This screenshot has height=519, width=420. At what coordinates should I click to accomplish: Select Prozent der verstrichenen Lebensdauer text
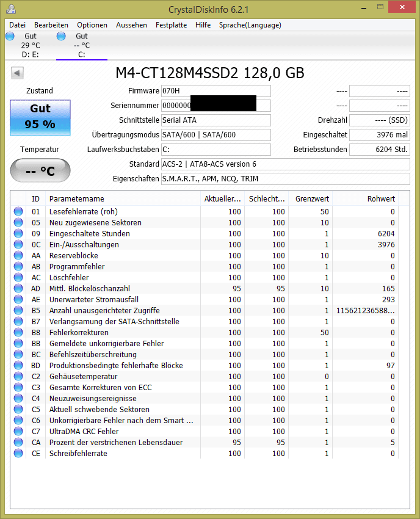tap(116, 443)
